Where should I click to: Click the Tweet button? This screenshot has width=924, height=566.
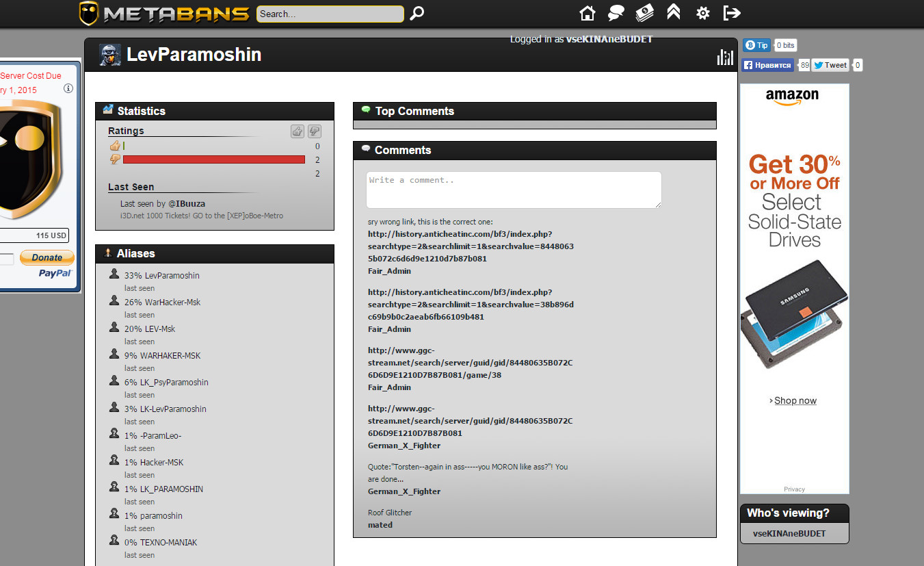830,66
